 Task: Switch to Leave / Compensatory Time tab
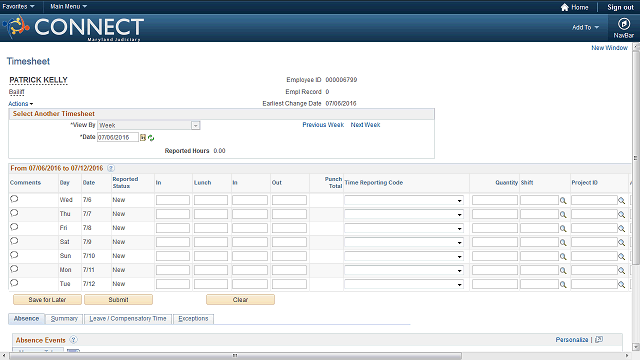[128, 319]
